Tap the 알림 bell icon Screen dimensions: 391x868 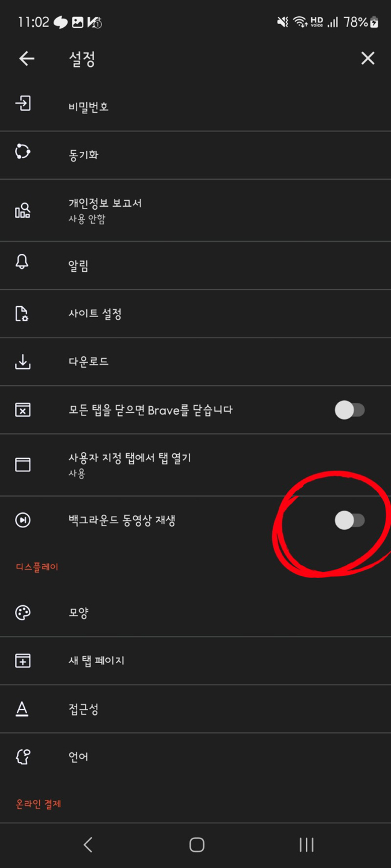[22, 262]
